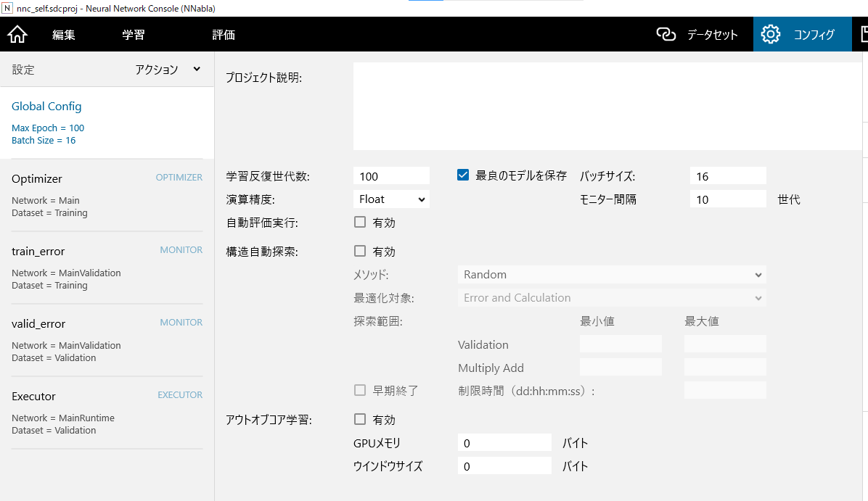Switch to the 学習 tab
This screenshot has width=868, height=501.
[134, 35]
